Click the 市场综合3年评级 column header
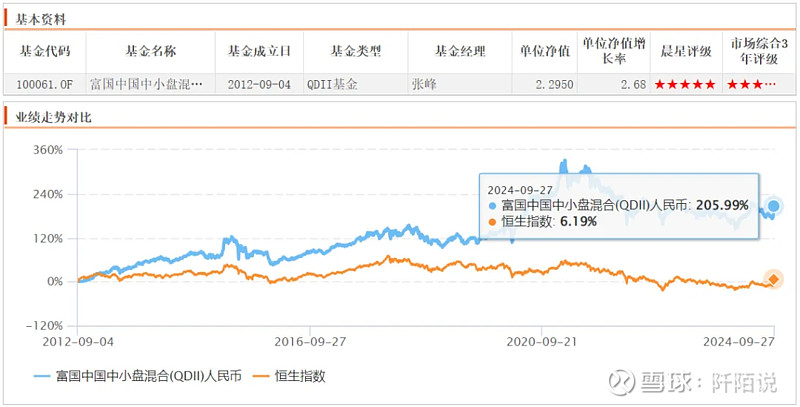 pos(758,52)
